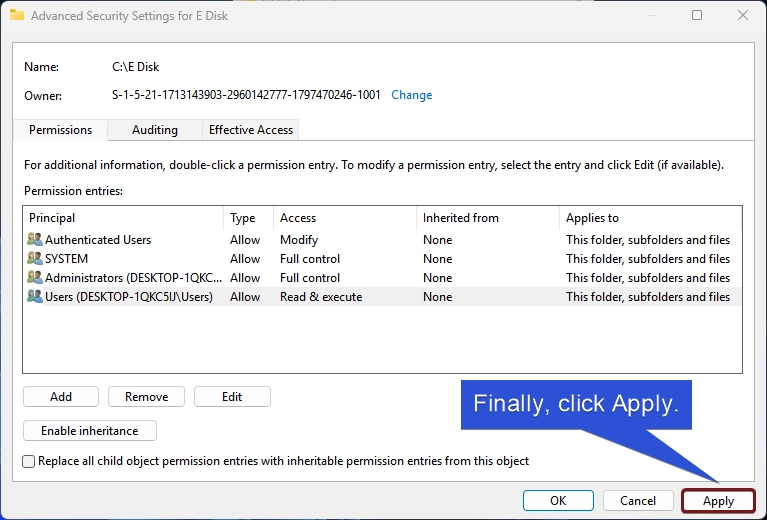Click the folder icon in title bar
This screenshot has width=767, height=520.
click(17, 15)
